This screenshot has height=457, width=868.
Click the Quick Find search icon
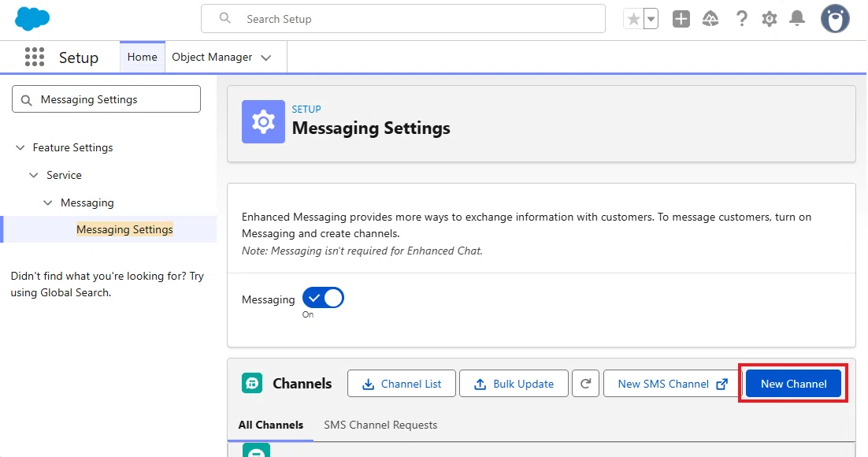pyautogui.click(x=26, y=100)
